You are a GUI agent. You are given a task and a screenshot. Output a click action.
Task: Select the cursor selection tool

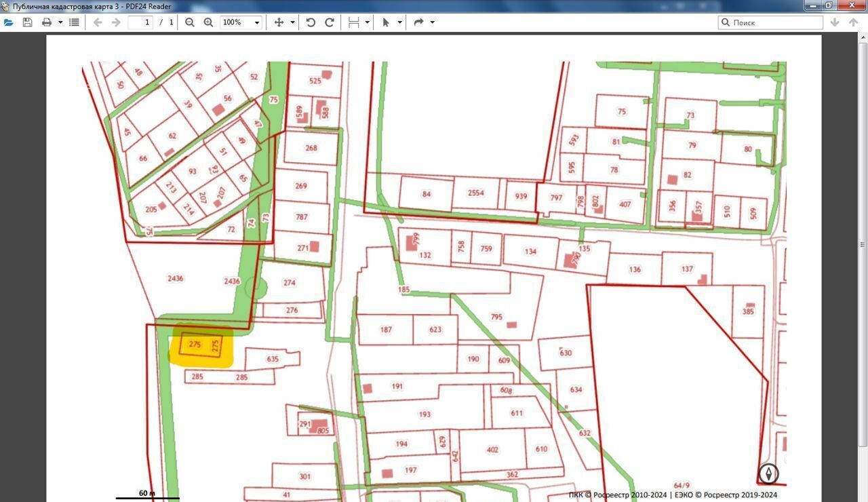coord(386,22)
